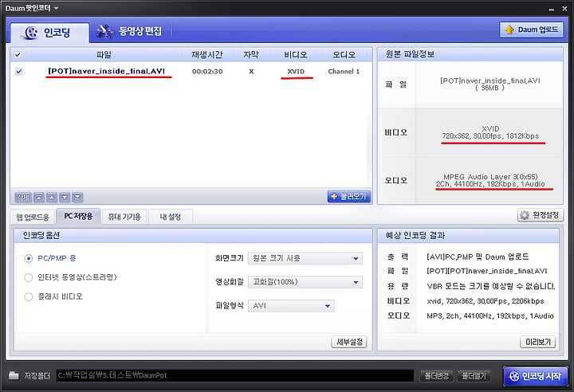The width and height of the screenshot is (574, 392).
Task: Click the 불러오기 load files button
Action: point(349,197)
